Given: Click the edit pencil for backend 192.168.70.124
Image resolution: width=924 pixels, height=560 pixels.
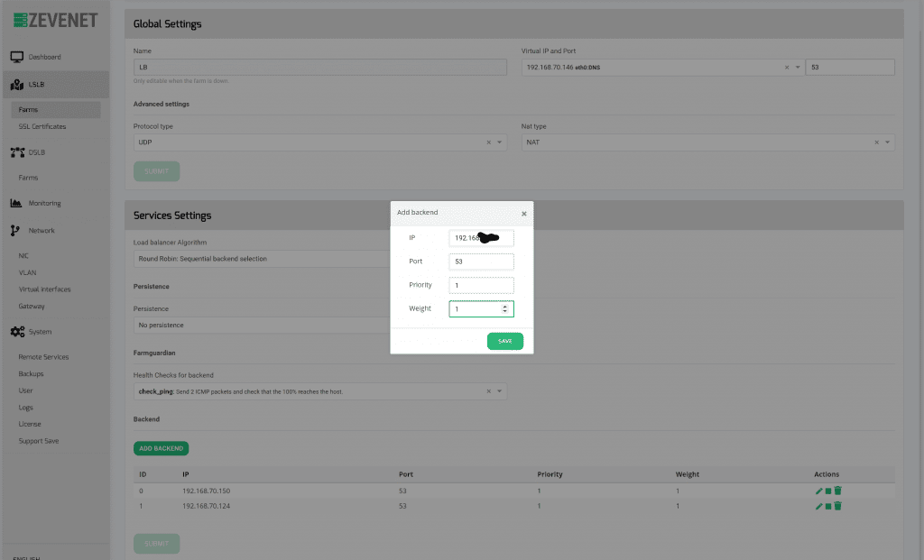Looking at the screenshot, I should coord(819,507).
